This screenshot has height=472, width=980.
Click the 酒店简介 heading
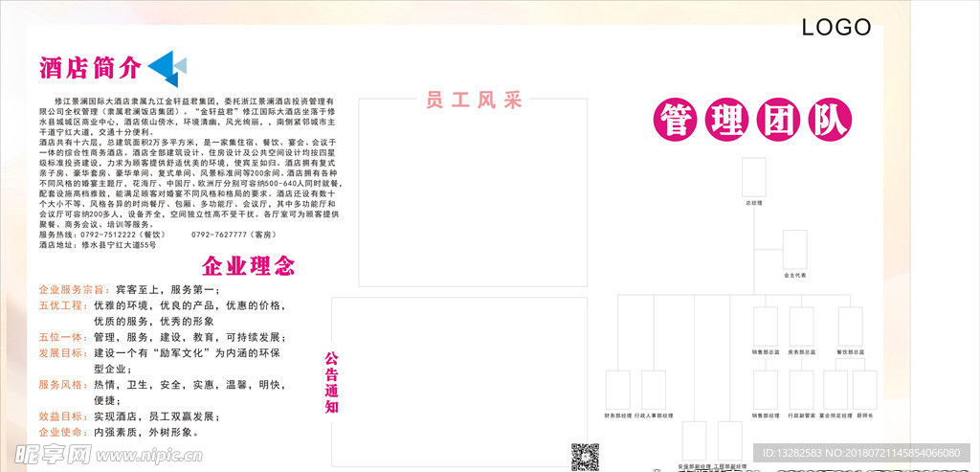(91, 68)
